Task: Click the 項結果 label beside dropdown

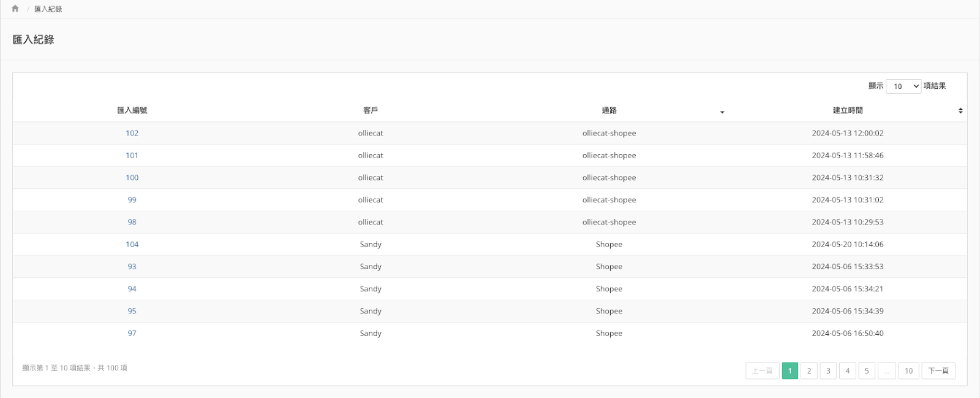Action: click(x=935, y=86)
